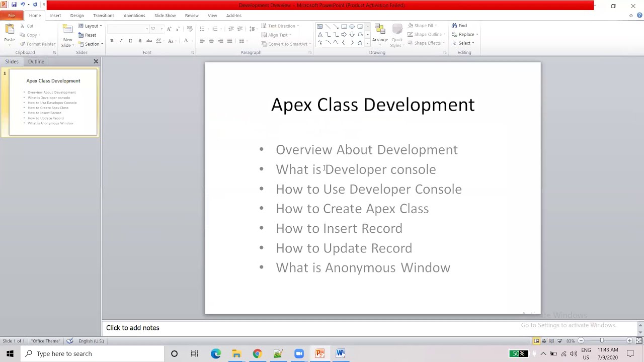The image size is (644, 362).
Task: Open the Slide Show ribbon tab
Action: click(165, 16)
